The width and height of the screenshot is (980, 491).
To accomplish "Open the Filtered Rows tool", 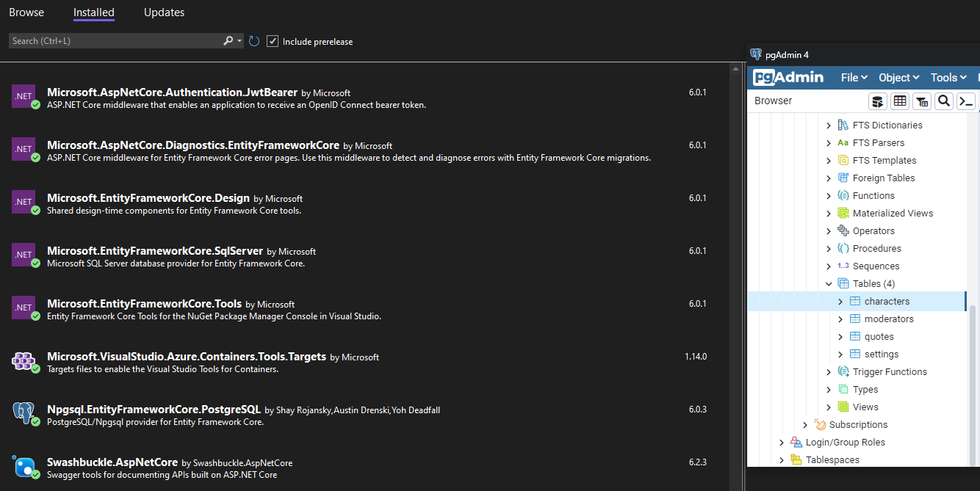I will coord(922,101).
